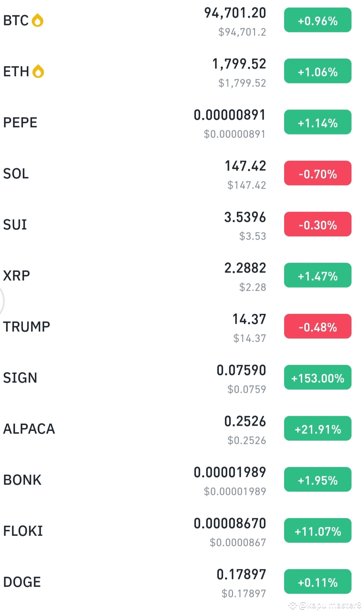Open the BTC market row
The height and width of the screenshot is (613, 364).
click(x=182, y=20)
